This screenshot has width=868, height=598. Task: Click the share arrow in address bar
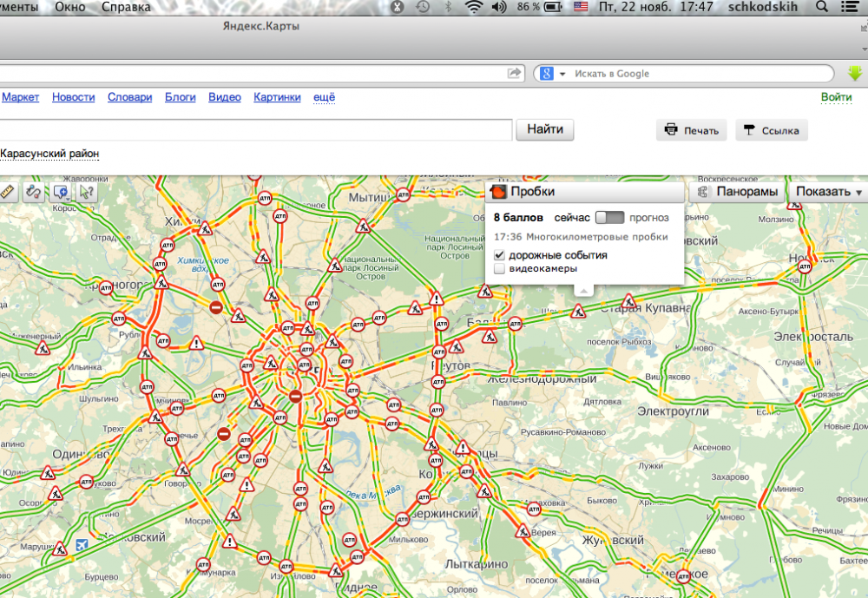click(514, 74)
